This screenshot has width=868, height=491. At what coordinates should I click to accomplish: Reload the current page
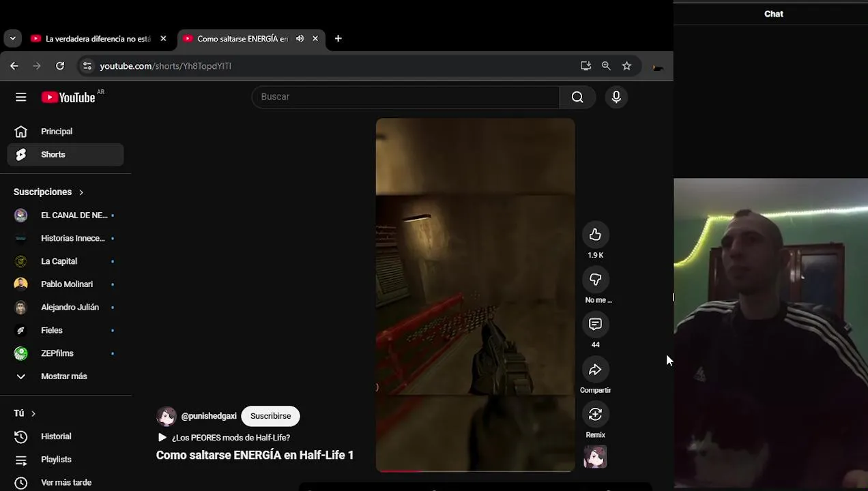pos(60,65)
